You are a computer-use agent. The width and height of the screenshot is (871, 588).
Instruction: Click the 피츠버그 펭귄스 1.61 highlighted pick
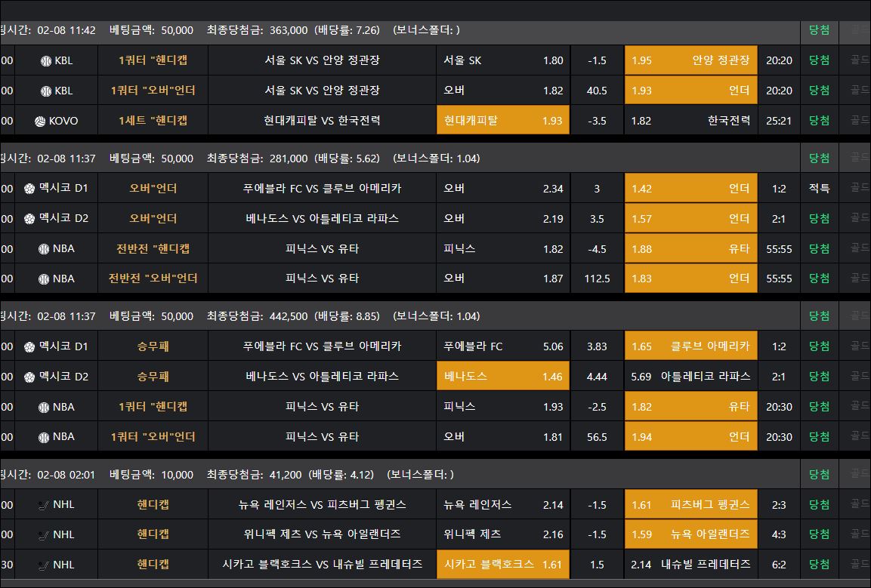pyautogui.click(x=690, y=504)
